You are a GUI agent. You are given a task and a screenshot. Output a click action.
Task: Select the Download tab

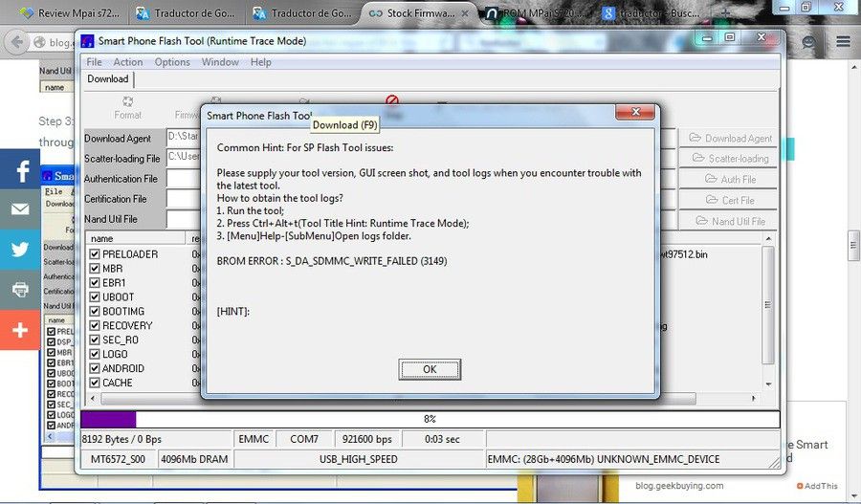[x=107, y=79]
